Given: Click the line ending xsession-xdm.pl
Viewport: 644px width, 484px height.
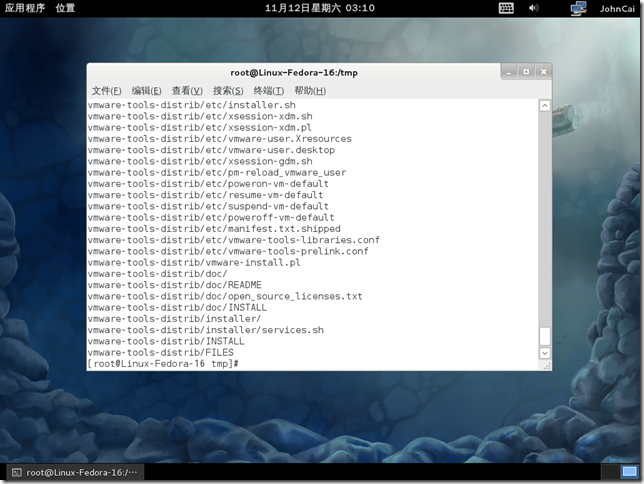Looking at the screenshot, I should [200, 127].
